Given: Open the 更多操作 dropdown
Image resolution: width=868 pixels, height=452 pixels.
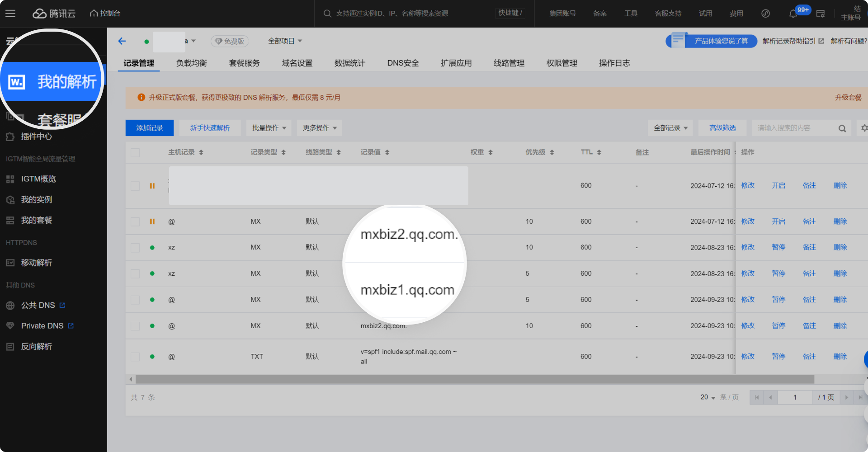Looking at the screenshot, I should (x=320, y=128).
